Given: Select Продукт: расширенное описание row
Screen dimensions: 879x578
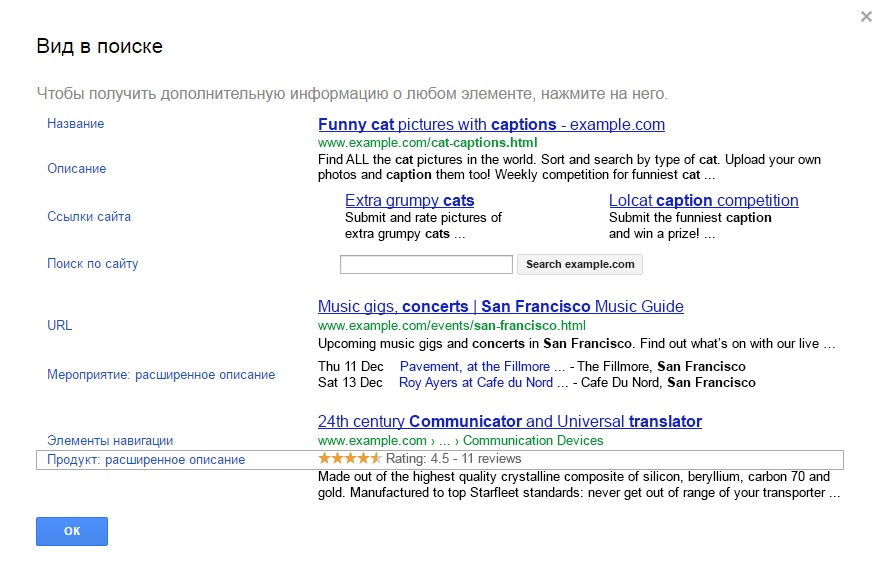Looking at the screenshot, I should pyautogui.click(x=146, y=460).
